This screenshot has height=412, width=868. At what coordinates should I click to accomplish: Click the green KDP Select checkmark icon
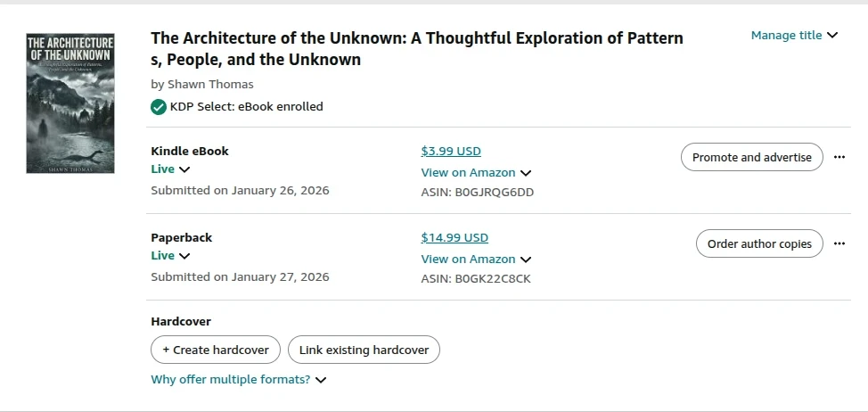click(159, 107)
